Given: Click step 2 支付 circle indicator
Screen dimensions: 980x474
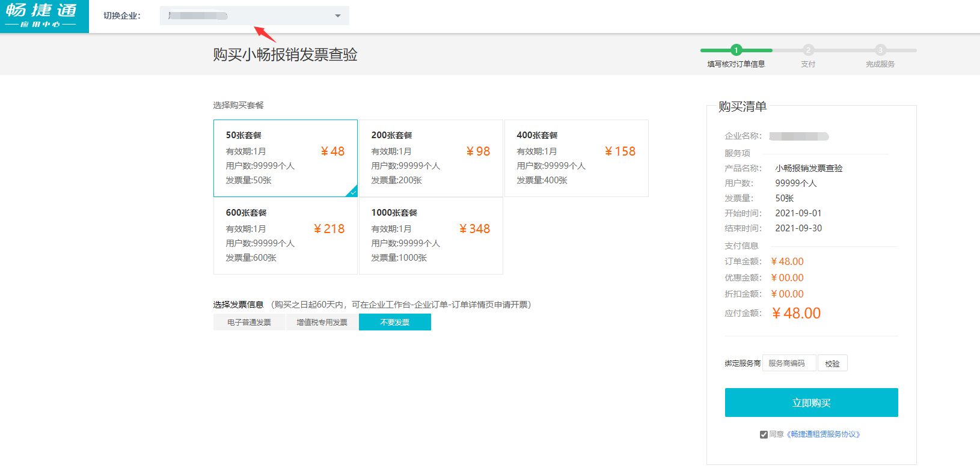Looking at the screenshot, I should (808, 50).
